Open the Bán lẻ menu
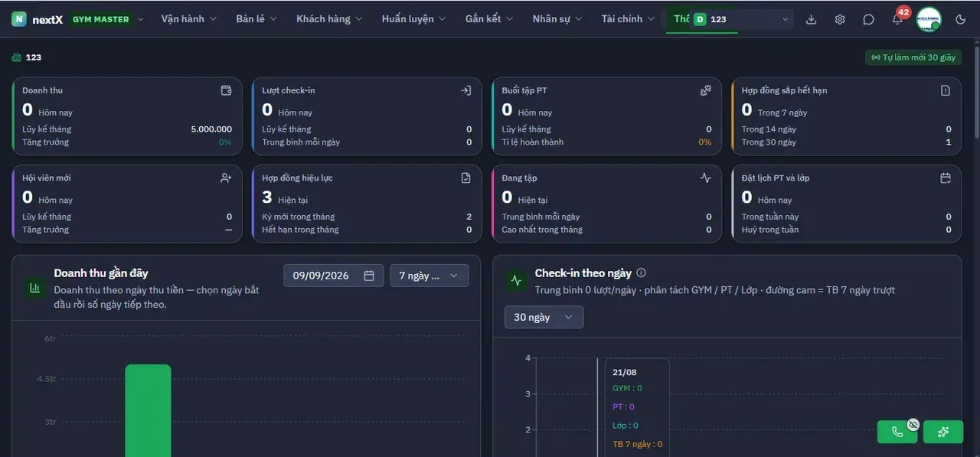This screenshot has width=980, height=457. (257, 19)
